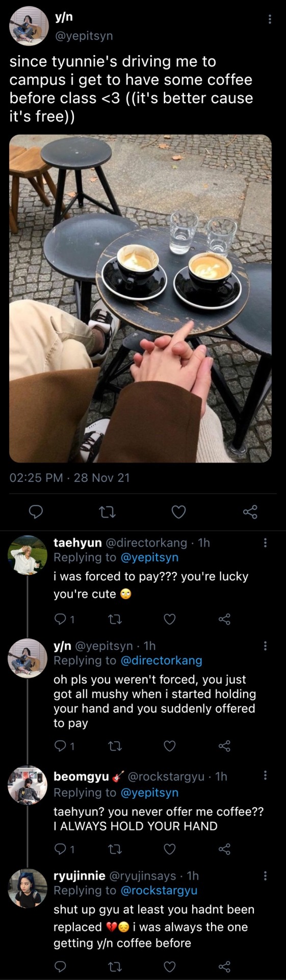This screenshot has width=286, height=980.
Task: Reply to ryujinnie's tweet
Action: (x=60, y=967)
